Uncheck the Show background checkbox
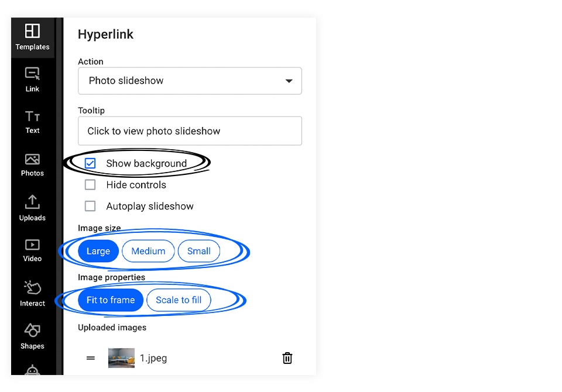 click(x=90, y=163)
